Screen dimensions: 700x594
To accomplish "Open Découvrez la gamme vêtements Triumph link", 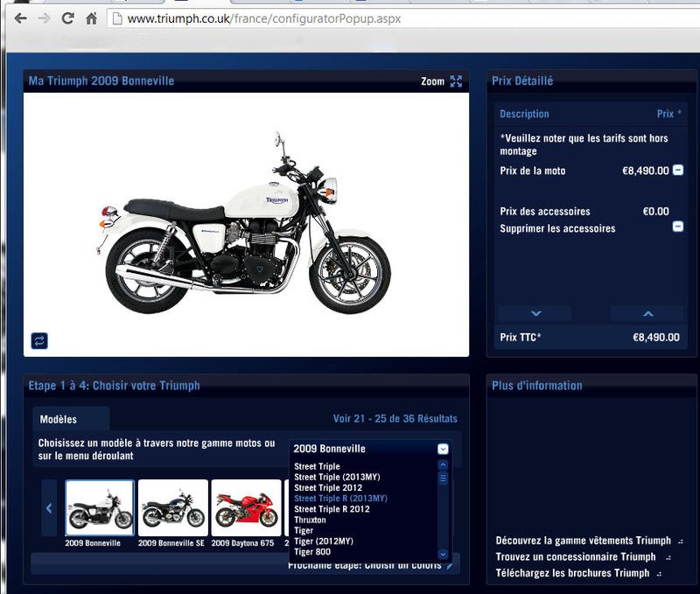I will [x=583, y=541].
